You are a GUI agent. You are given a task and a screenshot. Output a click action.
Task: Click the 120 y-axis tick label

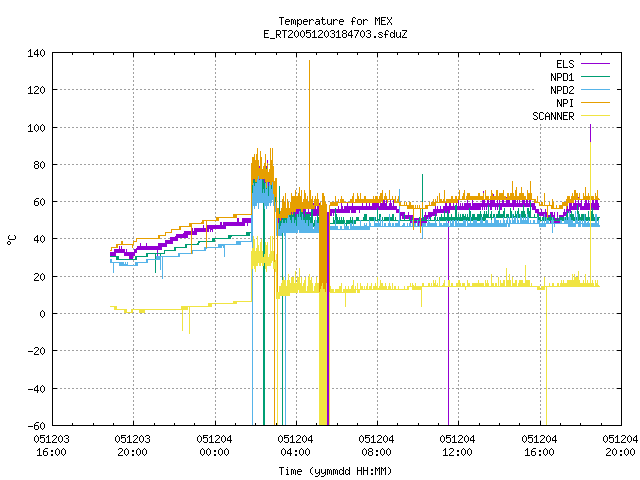(36, 90)
